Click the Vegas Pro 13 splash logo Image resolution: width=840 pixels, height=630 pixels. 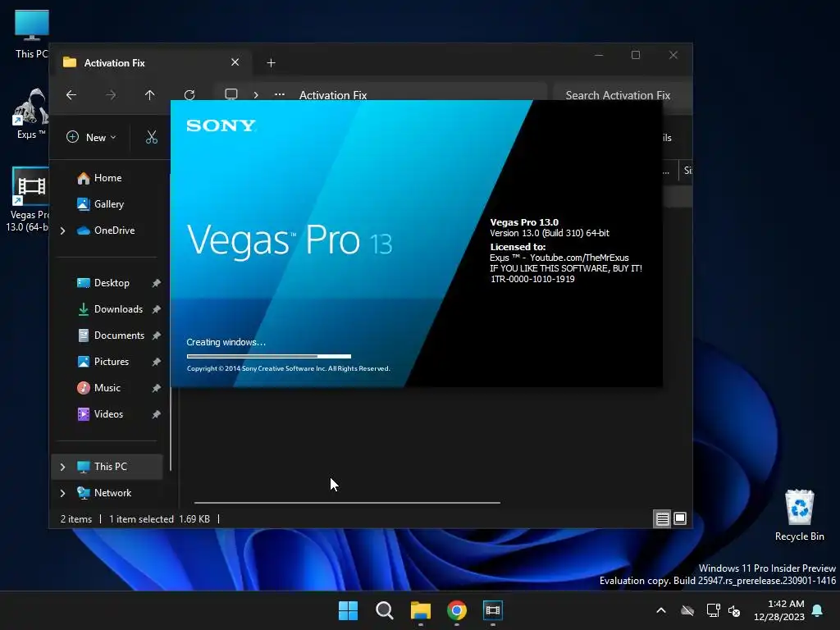[x=290, y=240]
